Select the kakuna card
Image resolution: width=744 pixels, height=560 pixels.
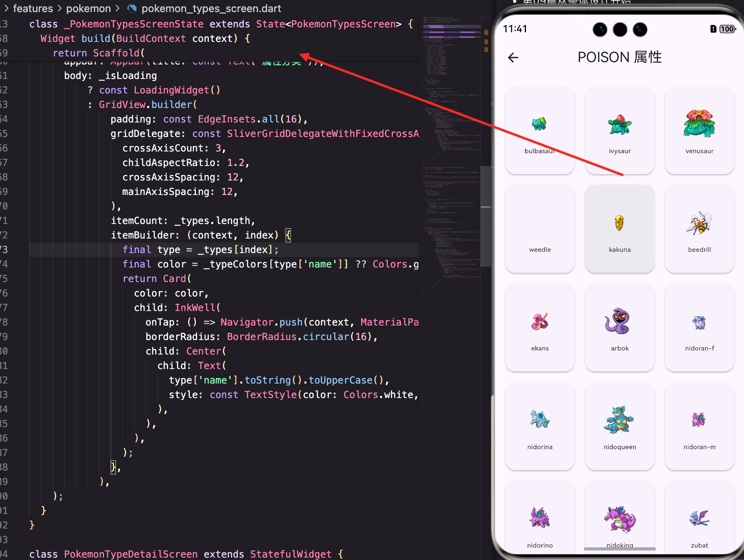click(x=619, y=229)
